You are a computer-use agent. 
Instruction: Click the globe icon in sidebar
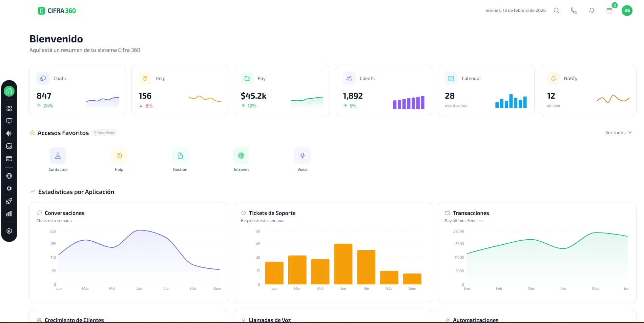pyautogui.click(x=9, y=176)
